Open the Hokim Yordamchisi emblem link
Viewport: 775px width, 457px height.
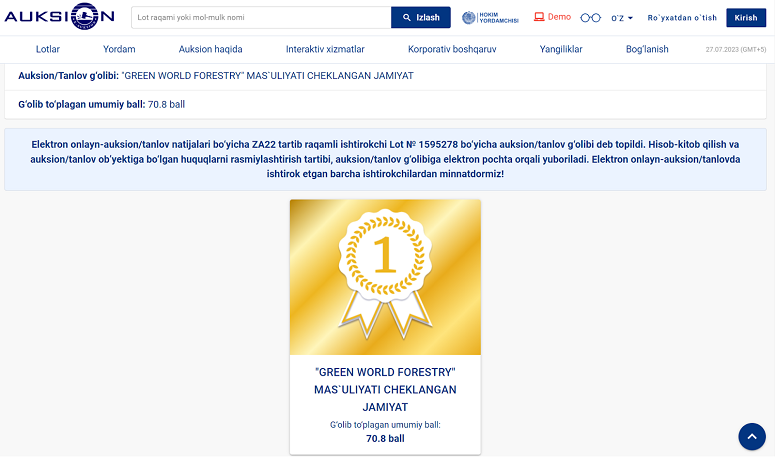tap(490, 18)
